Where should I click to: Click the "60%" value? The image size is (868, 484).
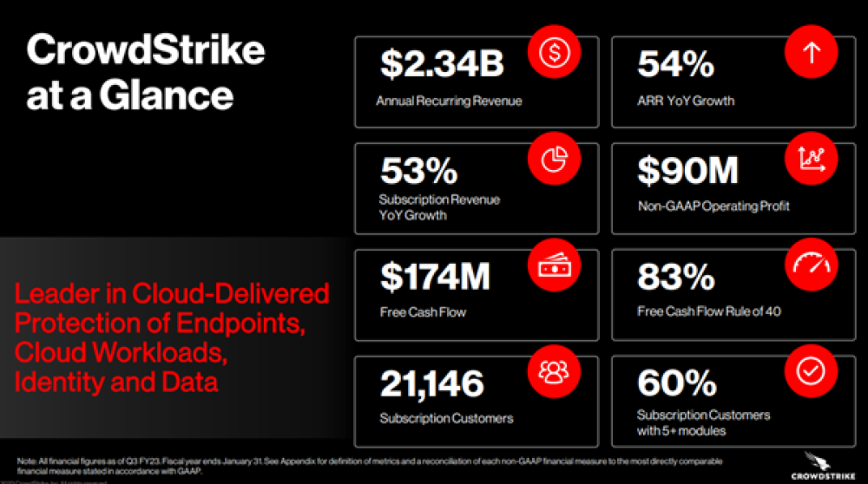(x=677, y=383)
